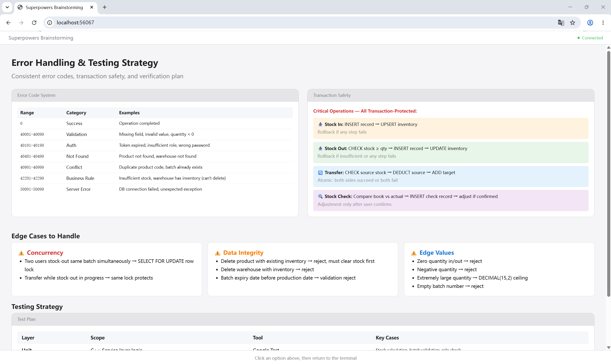Click the Range column header
This screenshot has height=364, width=611.
(27, 113)
